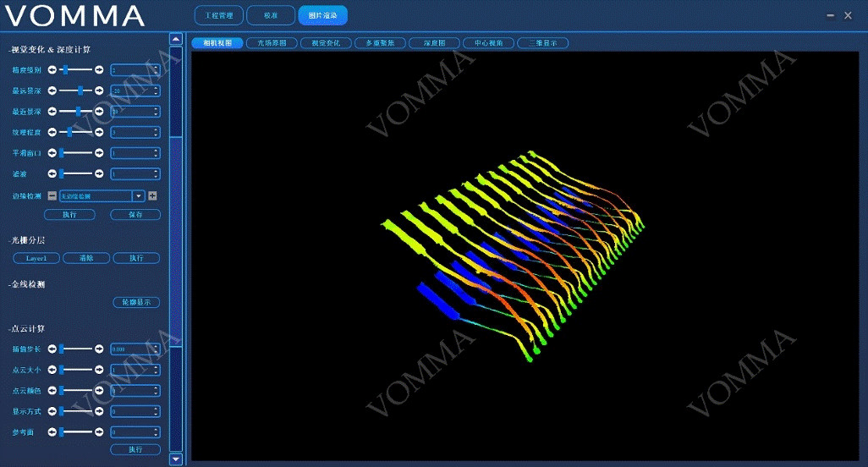
Task: Click the 最近景深 value spinner box
Action: click(135, 112)
